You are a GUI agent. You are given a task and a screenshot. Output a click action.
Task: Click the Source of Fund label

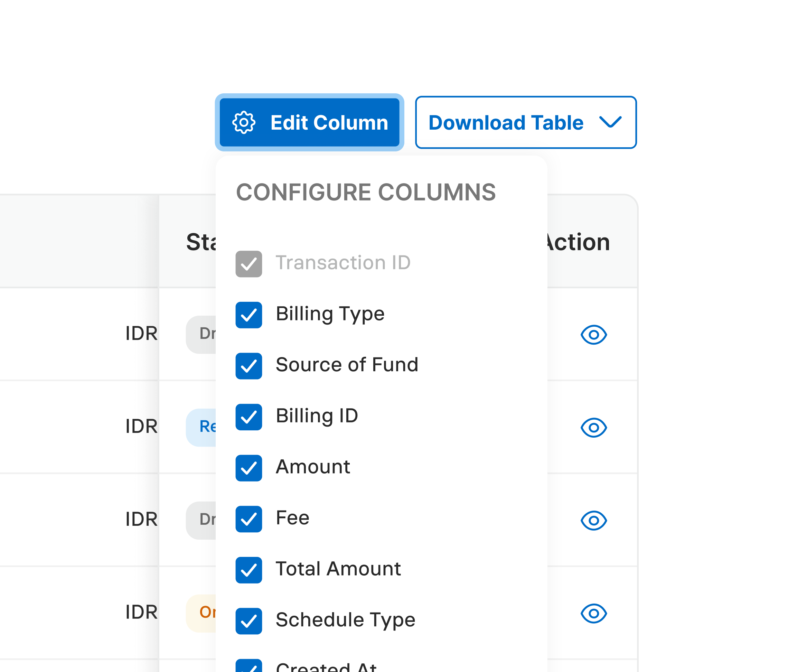[x=347, y=364]
